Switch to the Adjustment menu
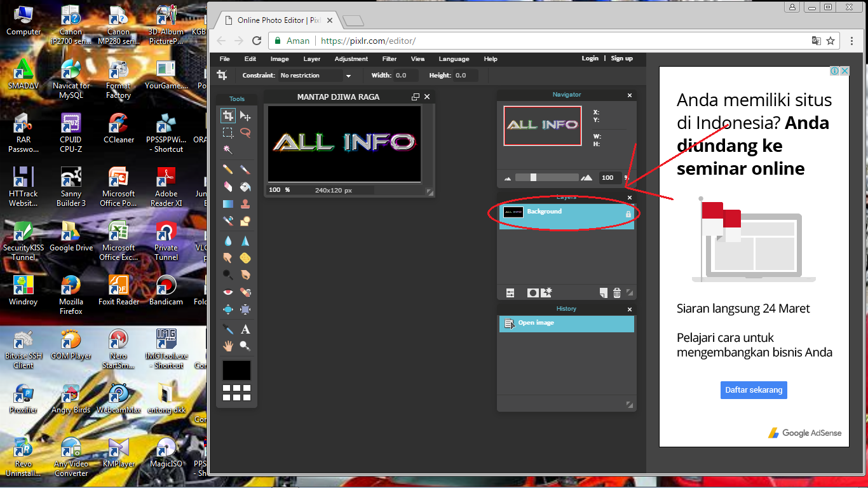 click(351, 58)
